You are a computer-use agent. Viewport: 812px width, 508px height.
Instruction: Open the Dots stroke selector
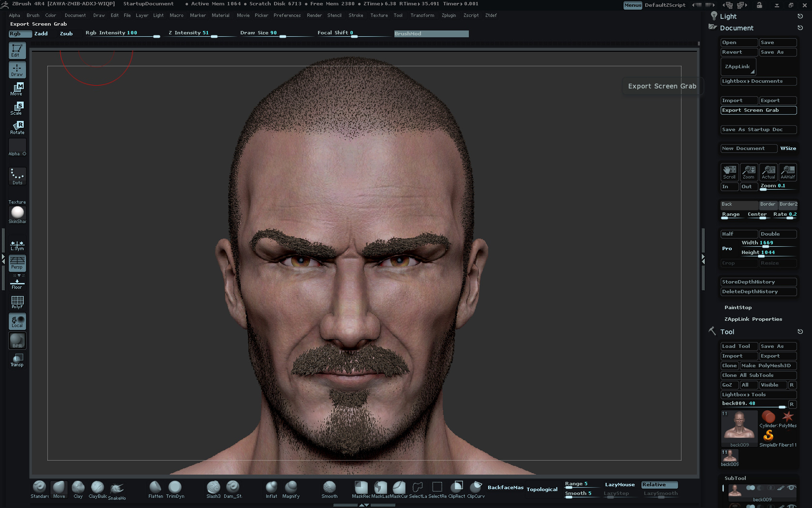(x=17, y=177)
